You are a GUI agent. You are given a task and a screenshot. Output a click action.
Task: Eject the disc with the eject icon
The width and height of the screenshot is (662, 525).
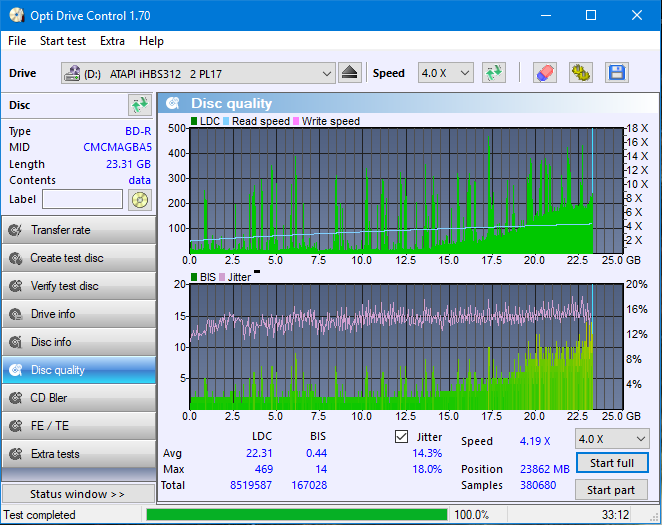350,73
